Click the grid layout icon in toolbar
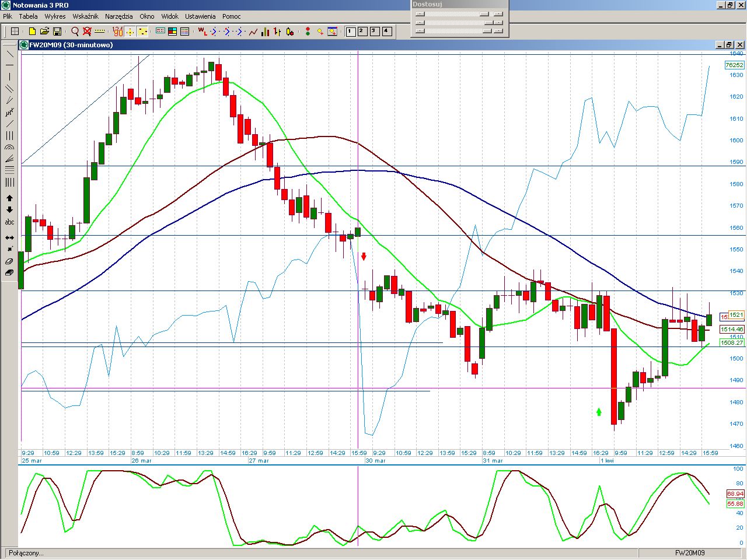This screenshot has width=747, height=560. 15,32
